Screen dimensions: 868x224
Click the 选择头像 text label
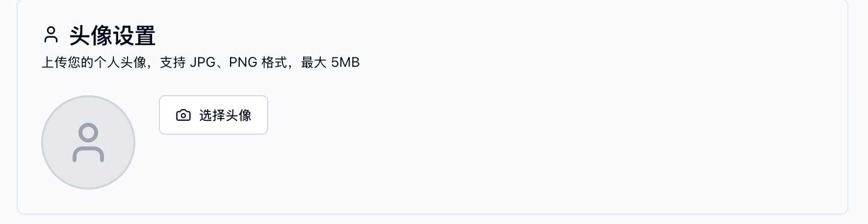point(225,115)
